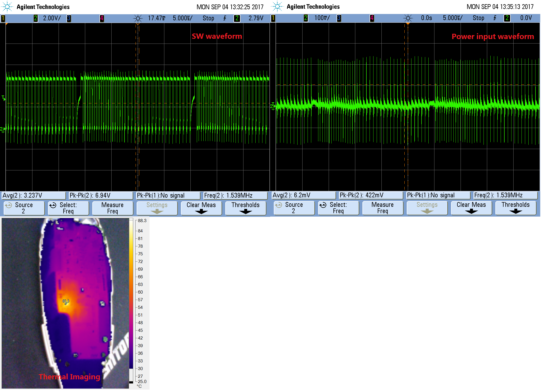Toggle channel 4 indicator on right scope
The width and height of the screenshot is (541, 392).
pos(372,18)
